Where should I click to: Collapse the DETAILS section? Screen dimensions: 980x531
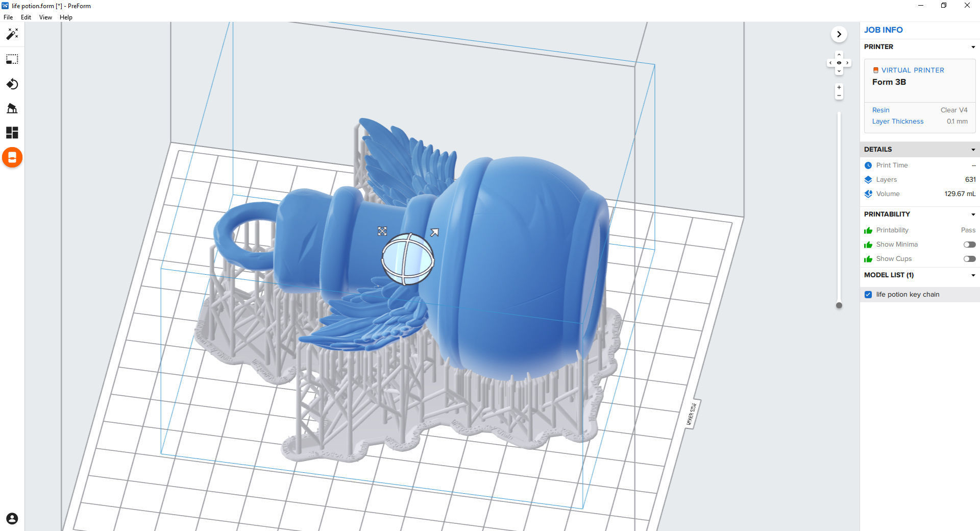(x=973, y=150)
